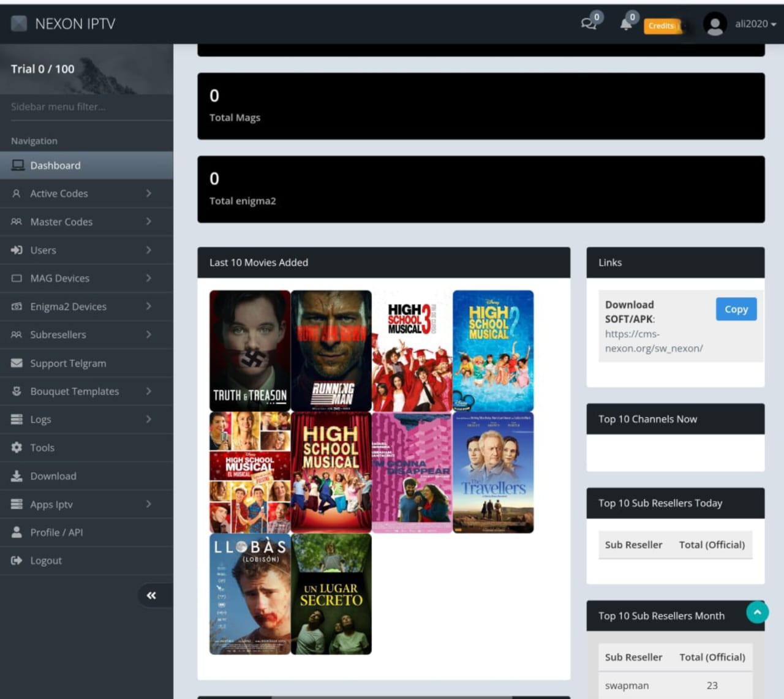Open the Tools menu item
The image size is (784, 699).
[x=86, y=448]
